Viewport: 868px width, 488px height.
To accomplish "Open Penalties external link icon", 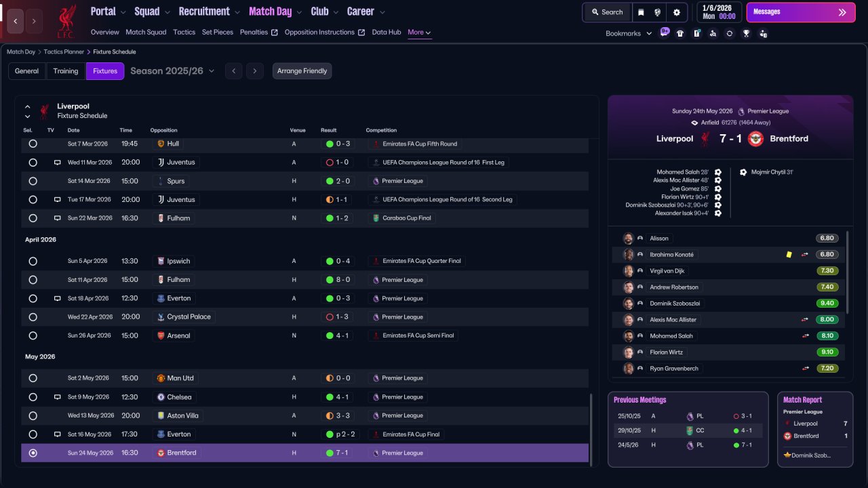I will click(274, 33).
